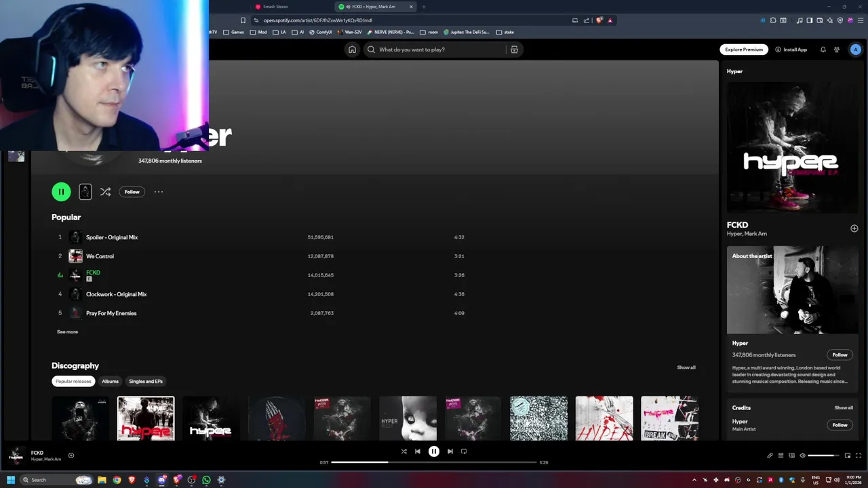
Task: Open WhatsApp from the taskbar
Action: pyautogui.click(x=206, y=480)
